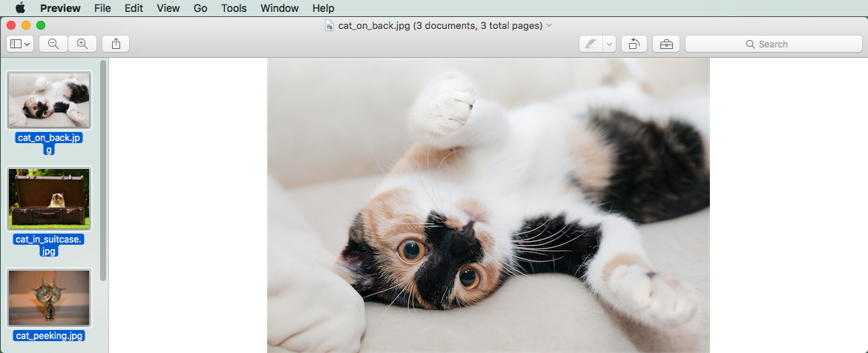Select the cat_on_back thumbnail
This screenshot has height=353, width=868.
pos(49,100)
